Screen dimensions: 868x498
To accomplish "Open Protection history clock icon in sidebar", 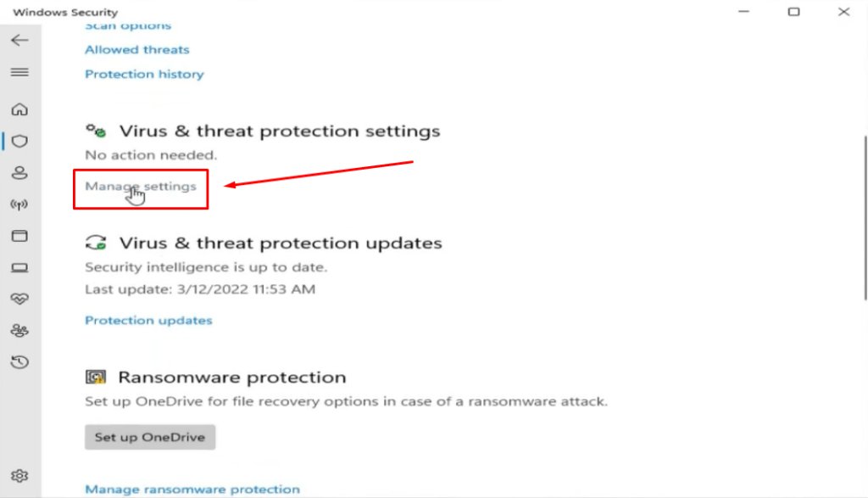I will (20, 362).
